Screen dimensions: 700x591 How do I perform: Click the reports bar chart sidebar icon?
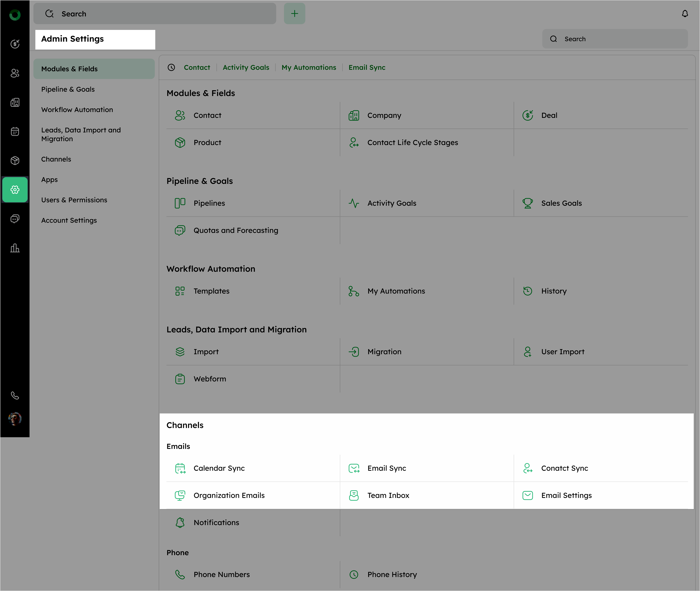click(x=15, y=248)
